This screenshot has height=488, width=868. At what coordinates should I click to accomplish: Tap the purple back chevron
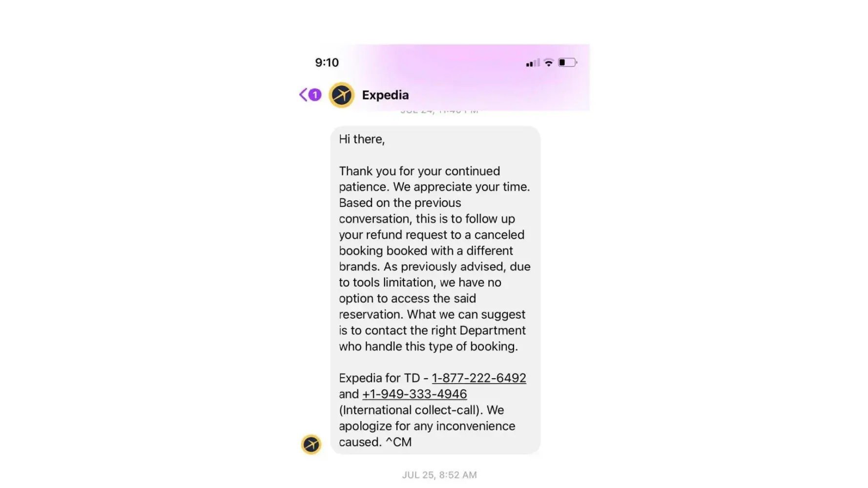(x=303, y=95)
